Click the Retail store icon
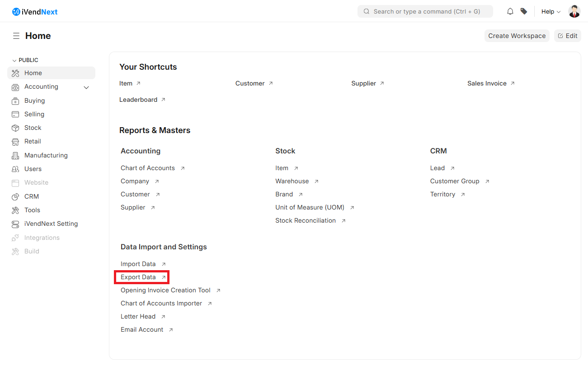This screenshot has height=367, width=588. point(15,142)
